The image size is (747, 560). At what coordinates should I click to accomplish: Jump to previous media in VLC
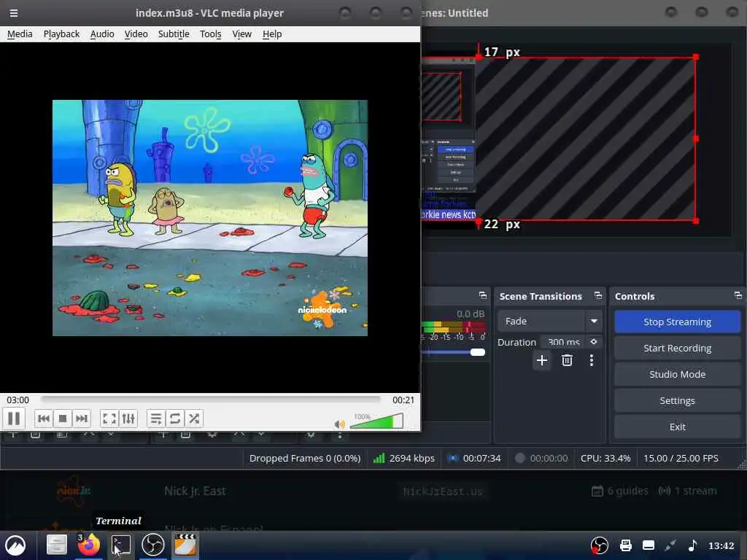[43, 419]
